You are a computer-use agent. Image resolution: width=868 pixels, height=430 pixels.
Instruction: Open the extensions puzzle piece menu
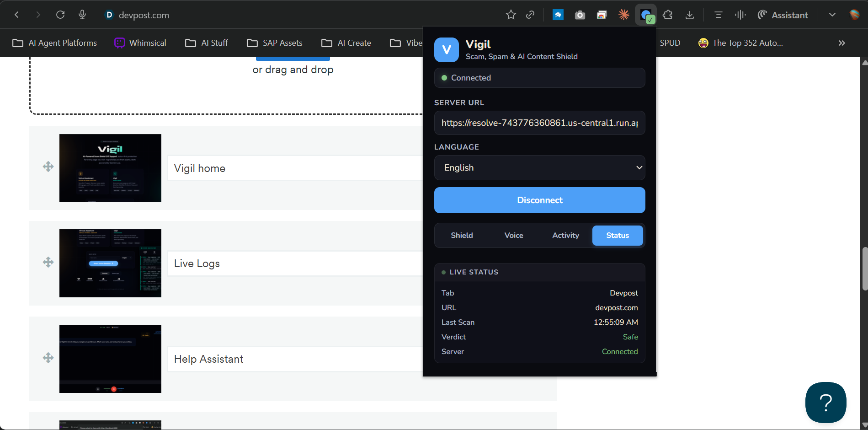[x=668, y=15]
